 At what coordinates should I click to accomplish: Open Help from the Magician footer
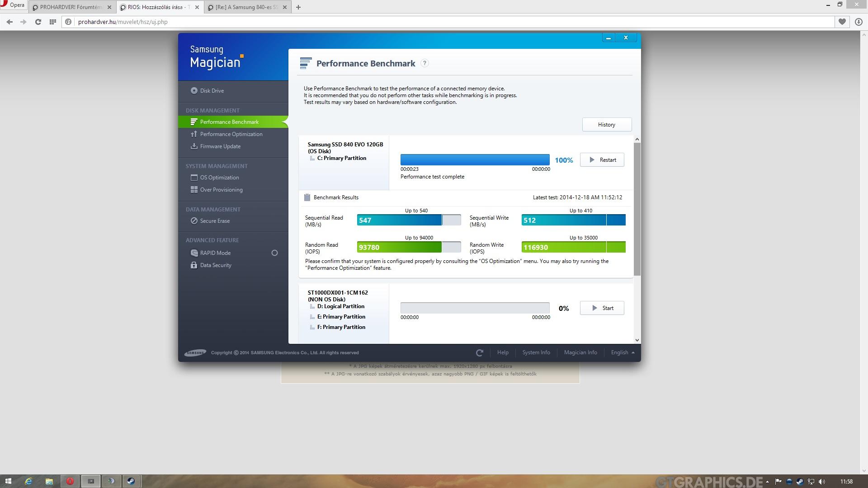(x=503, y=352)
